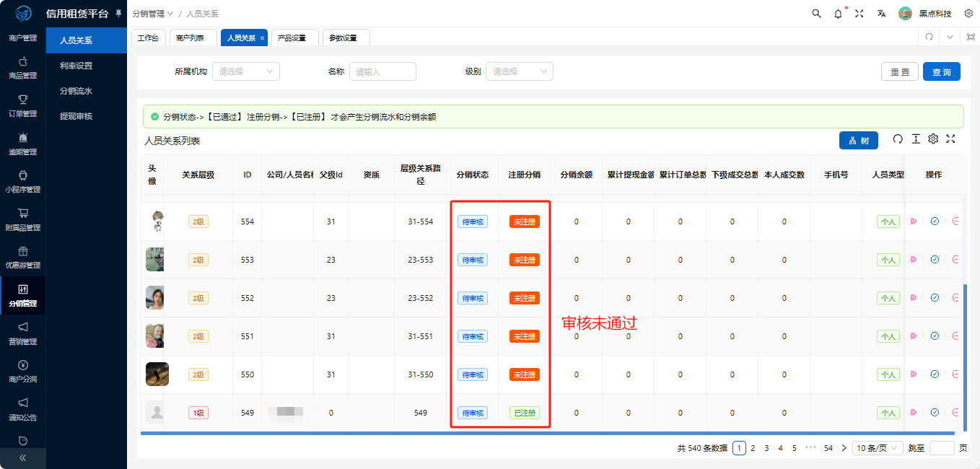Expand table to fullscreen icon

[x=950, y=139]
